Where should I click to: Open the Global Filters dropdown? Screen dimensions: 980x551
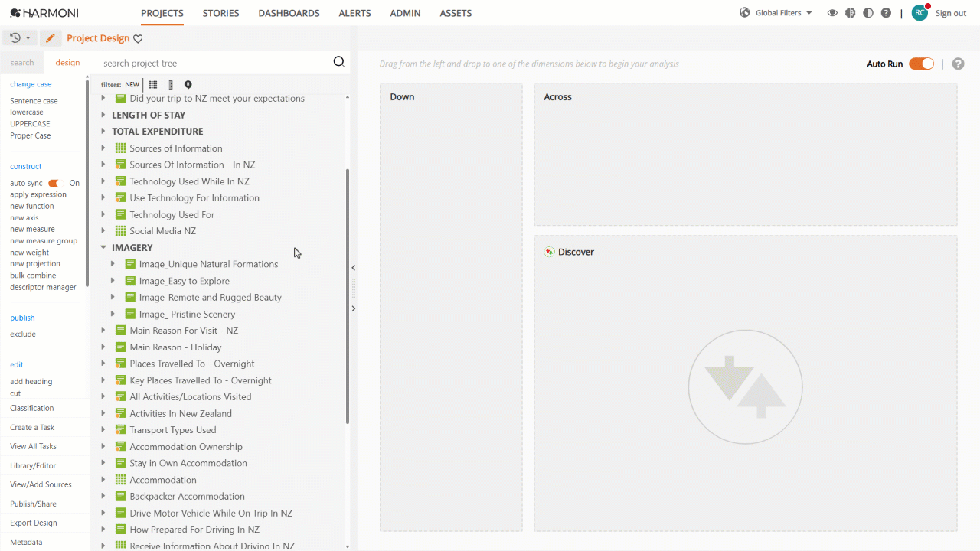coord(784,13)
